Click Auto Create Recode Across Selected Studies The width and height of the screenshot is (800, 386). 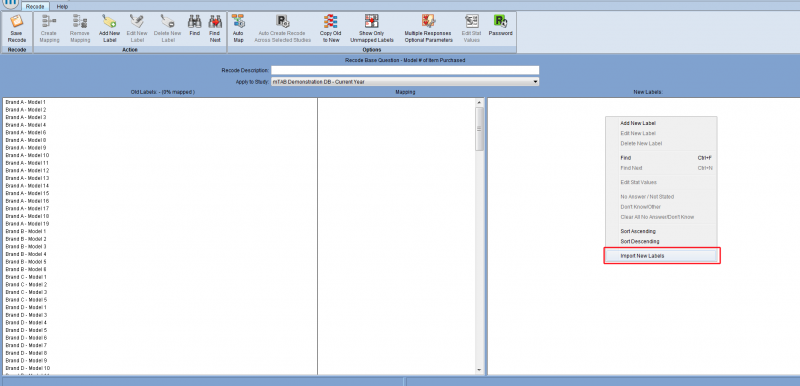click(x=283, y=29)
